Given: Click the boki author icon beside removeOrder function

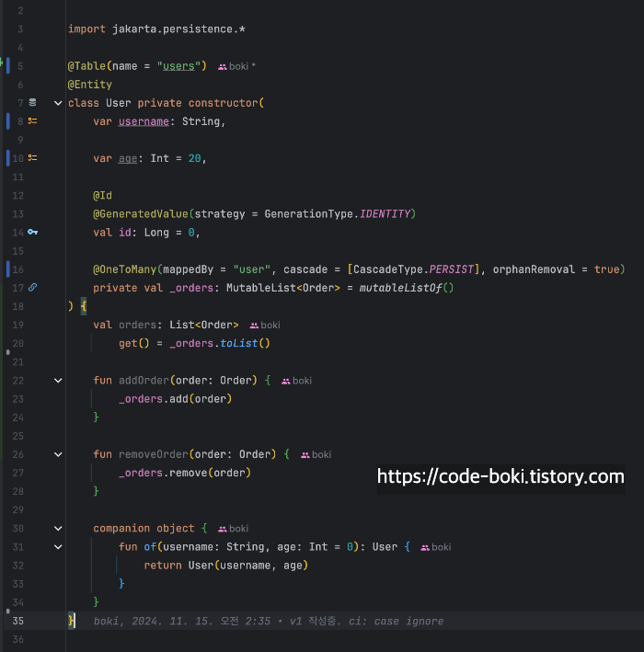Looking at the screenshot, I should pos(305,455).
